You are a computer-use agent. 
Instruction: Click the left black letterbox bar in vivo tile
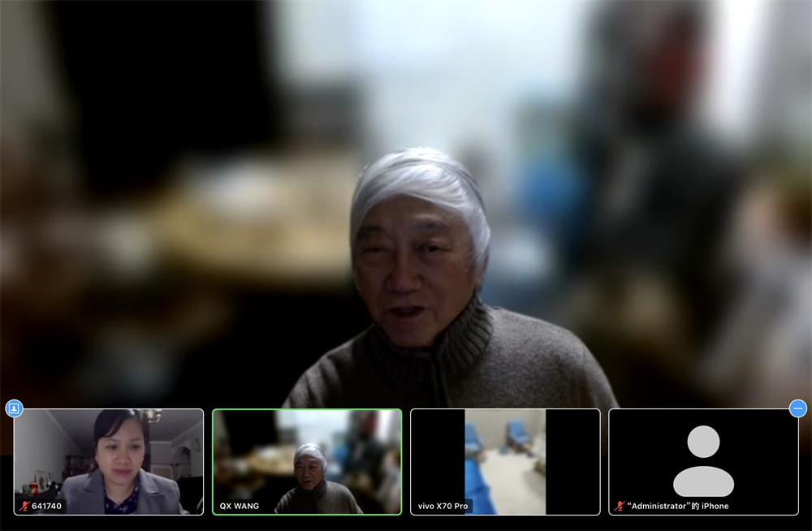pos(438,455)
